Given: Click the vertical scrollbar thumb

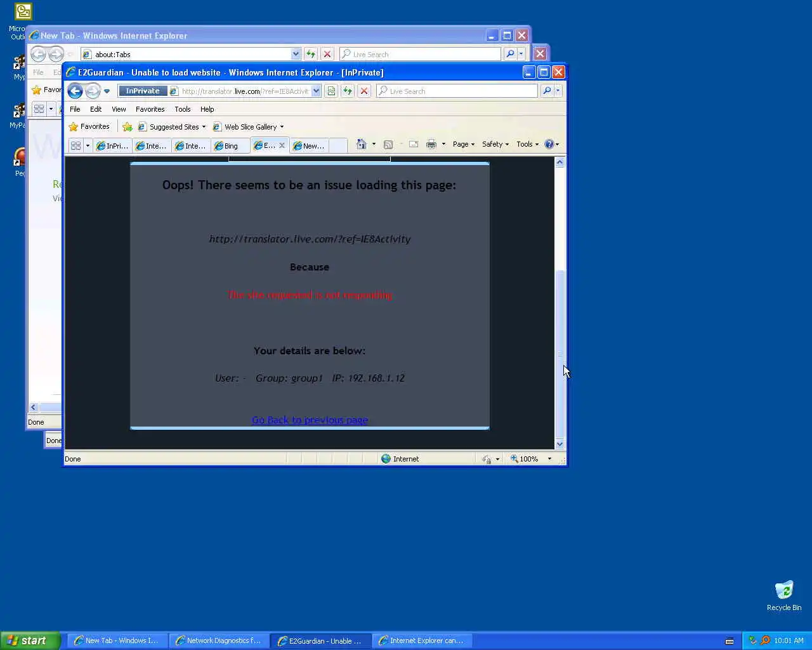Looking at the screenshot, I should (x=560, y=354).
